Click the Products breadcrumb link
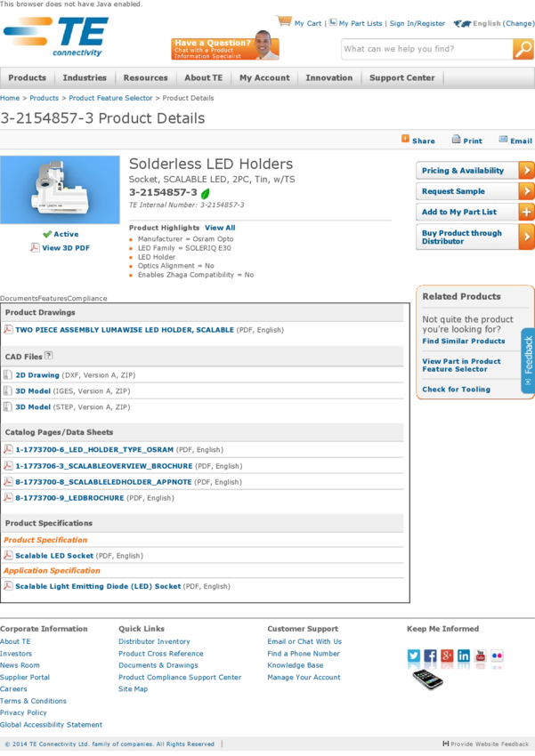 click(44, 98)
